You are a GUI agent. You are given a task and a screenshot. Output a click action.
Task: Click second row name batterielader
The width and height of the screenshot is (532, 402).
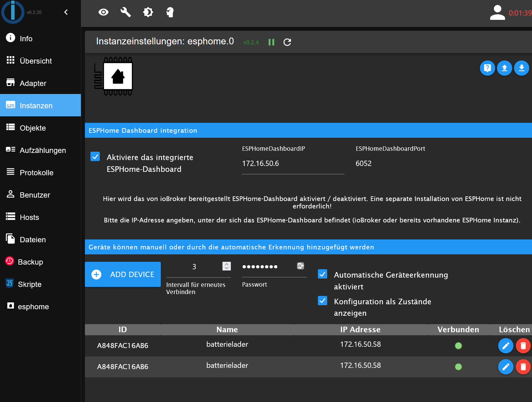coord(227,365)
